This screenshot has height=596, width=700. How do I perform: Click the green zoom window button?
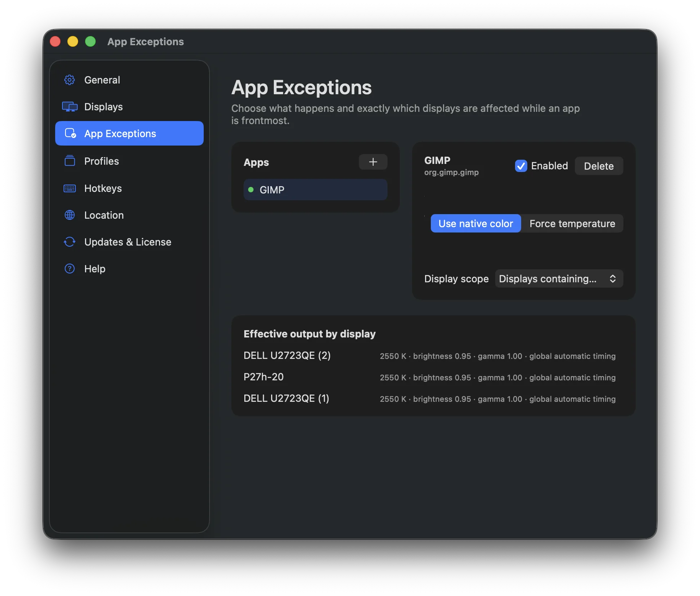tap(90, 41)
